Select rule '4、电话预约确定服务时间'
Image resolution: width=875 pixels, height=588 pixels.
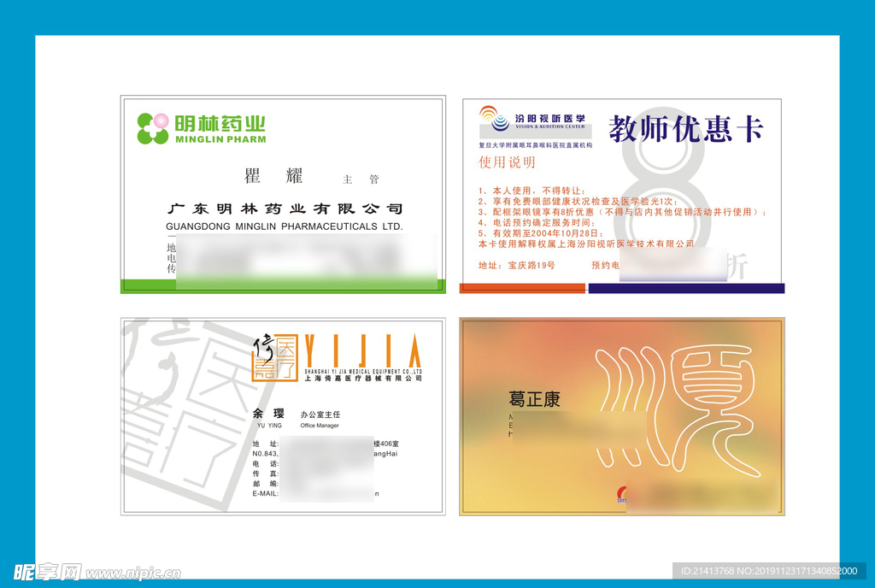(x=537, y=222)
